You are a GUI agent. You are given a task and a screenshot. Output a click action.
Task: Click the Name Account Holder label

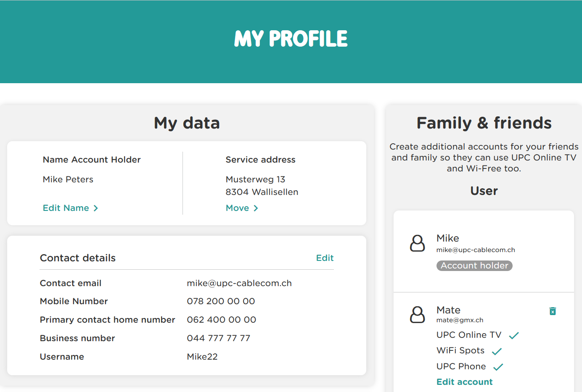(x=92, y=160)
